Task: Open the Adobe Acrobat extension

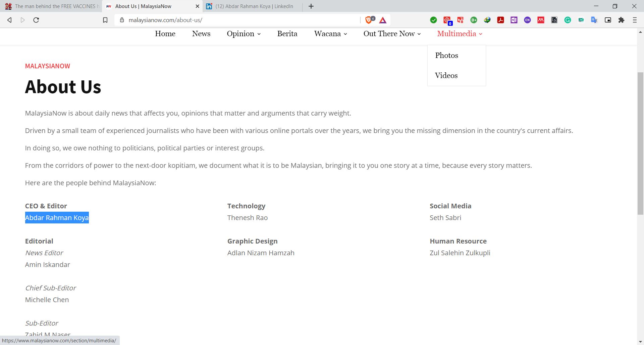Action: coord(500,20)
